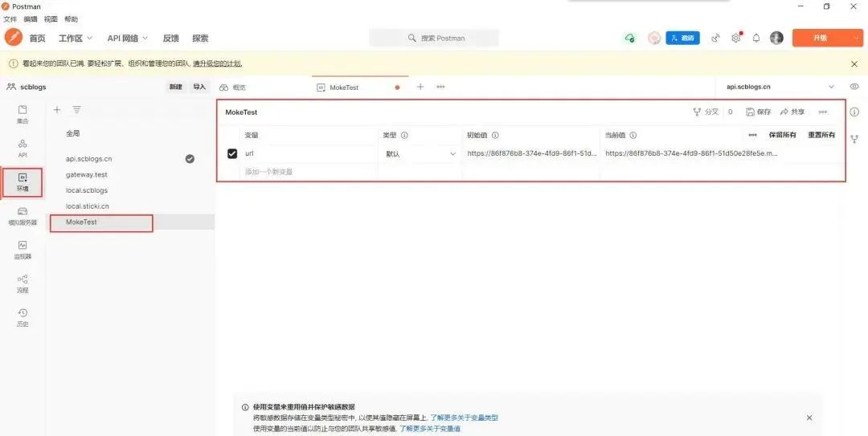Open the notifications bell icon
The width and height of the screenshot is (868, 436).
pyautogui.click(x=756, y=38)
